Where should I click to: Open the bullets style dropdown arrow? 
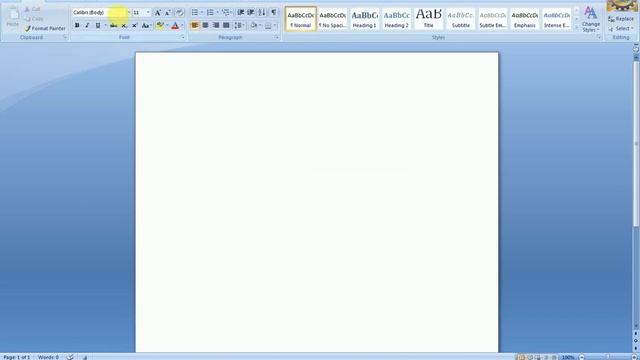202,12
